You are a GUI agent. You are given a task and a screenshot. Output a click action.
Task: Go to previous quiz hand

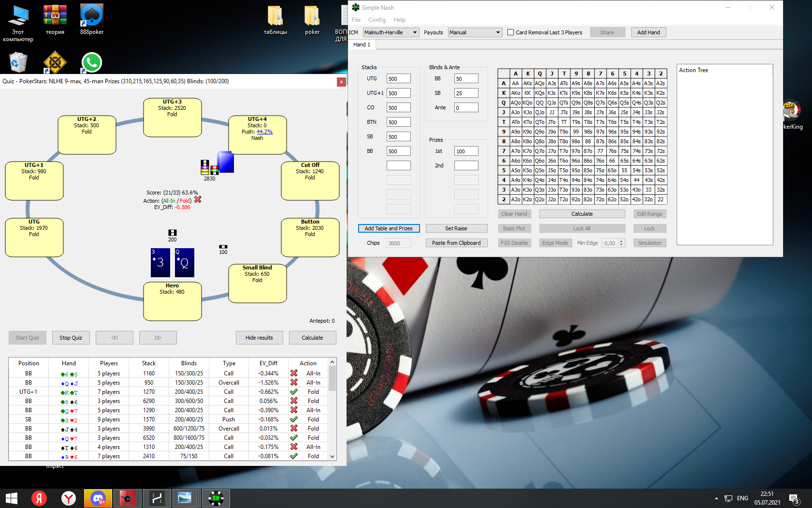115,338
